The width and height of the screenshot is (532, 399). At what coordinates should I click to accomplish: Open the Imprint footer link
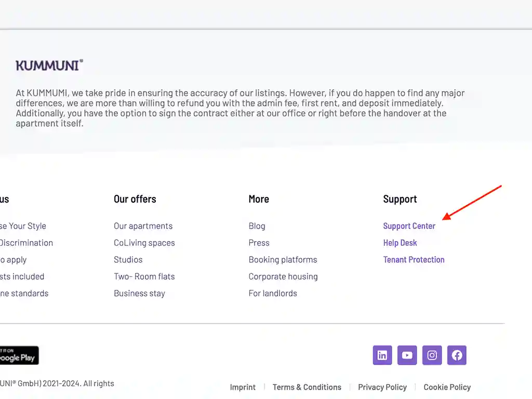pos(243,387)
